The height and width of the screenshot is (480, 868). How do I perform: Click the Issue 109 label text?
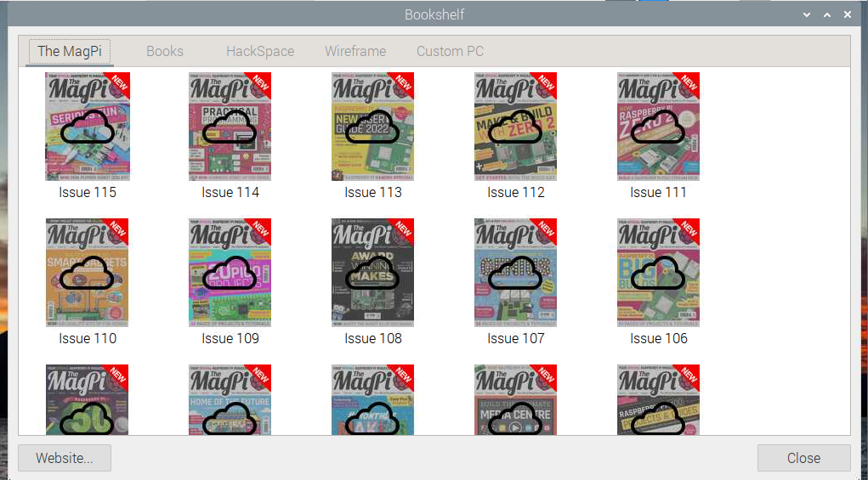pyautogui.click(x=230, y=338)
